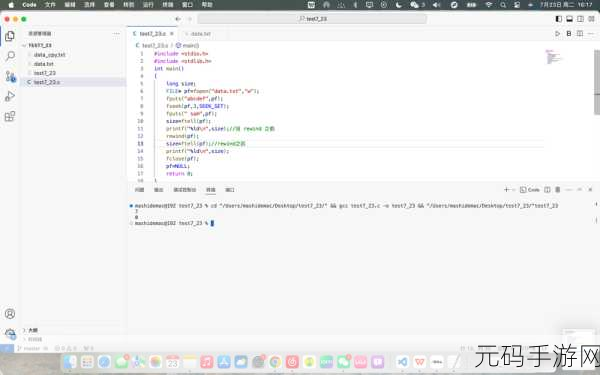Open Chrome from the Dock

(275, 361)
